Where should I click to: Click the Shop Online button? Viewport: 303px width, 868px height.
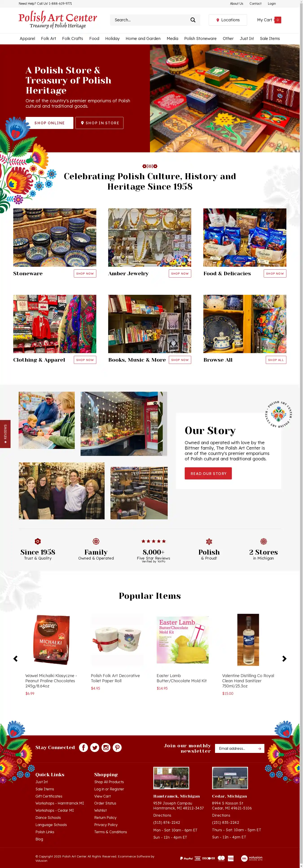(x=50, y=123)
